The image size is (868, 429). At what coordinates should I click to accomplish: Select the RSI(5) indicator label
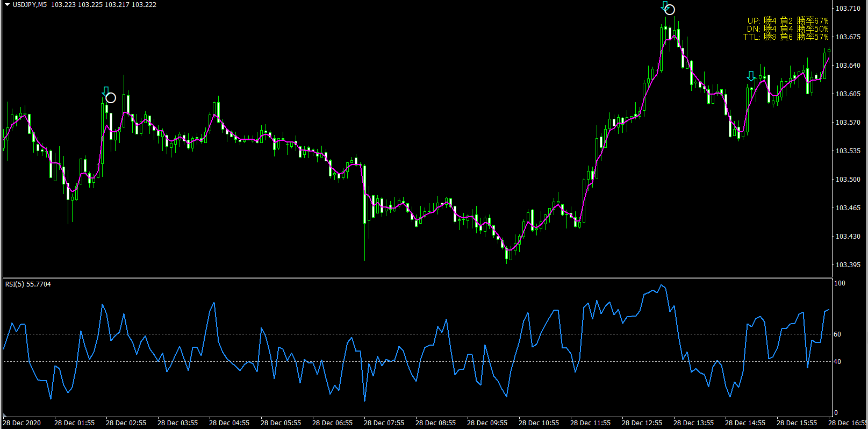[x=28, y=284]
